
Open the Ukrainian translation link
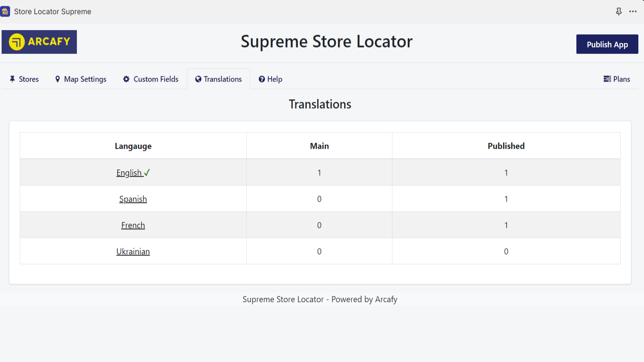(133, 251)
